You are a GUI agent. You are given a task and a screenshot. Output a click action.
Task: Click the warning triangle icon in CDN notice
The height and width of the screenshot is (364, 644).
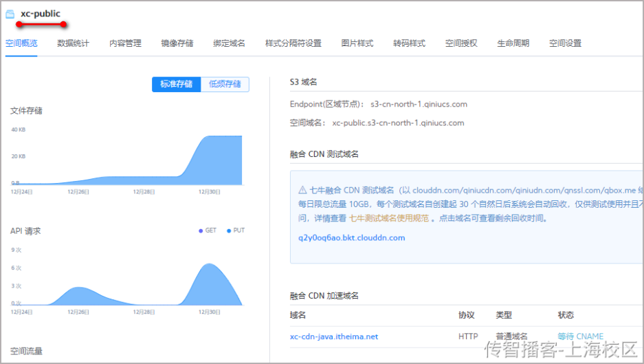coord(302,190)
